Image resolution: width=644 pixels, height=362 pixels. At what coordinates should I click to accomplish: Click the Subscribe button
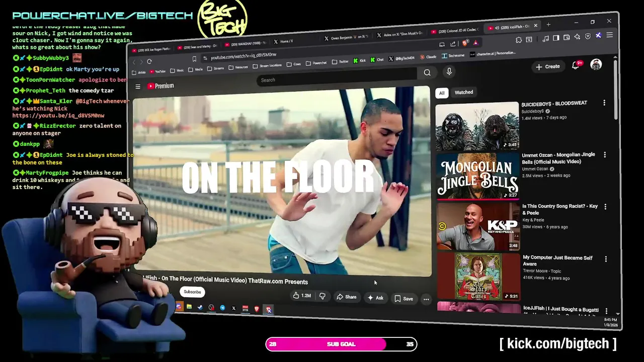[192, 292]
